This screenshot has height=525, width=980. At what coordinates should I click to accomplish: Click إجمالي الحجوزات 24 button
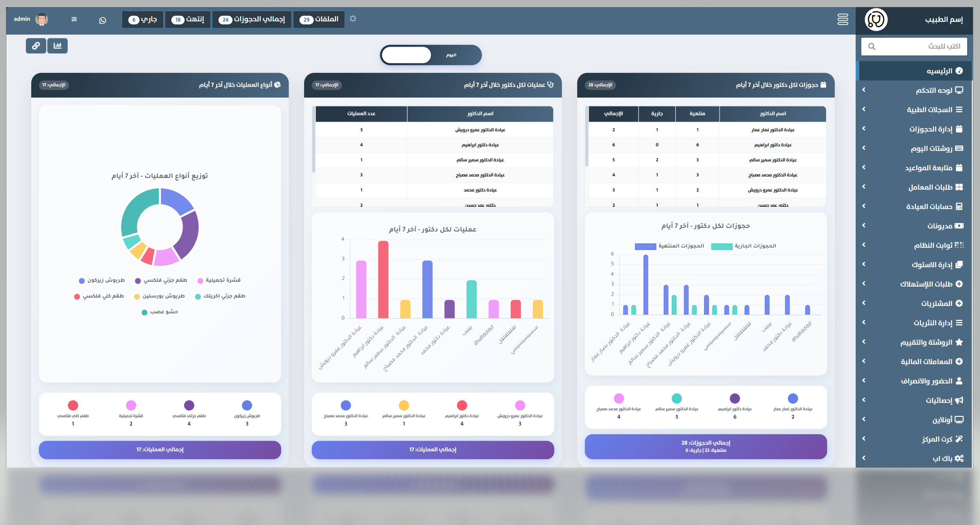tap(252, 19)
